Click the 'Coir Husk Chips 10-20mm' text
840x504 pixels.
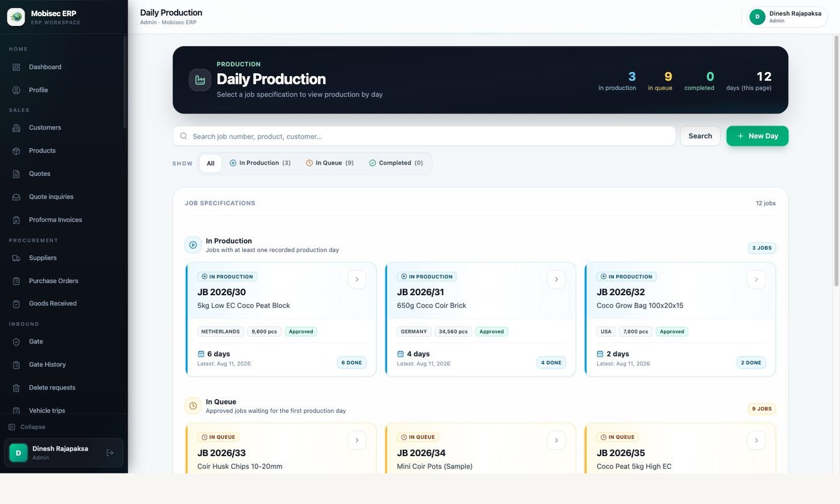pos(240,466)
